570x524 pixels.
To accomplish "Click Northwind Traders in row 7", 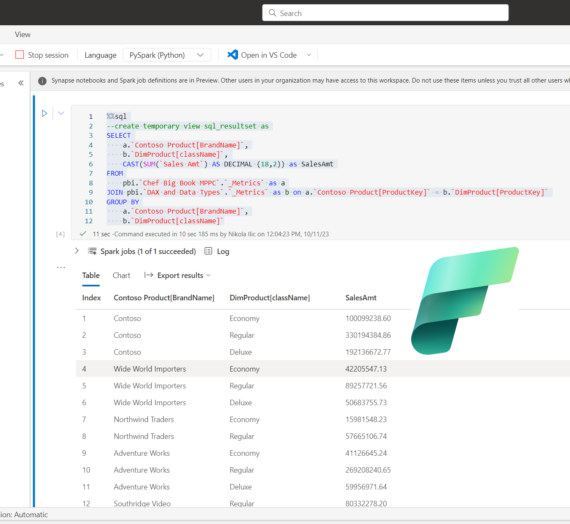I will 144,419.
